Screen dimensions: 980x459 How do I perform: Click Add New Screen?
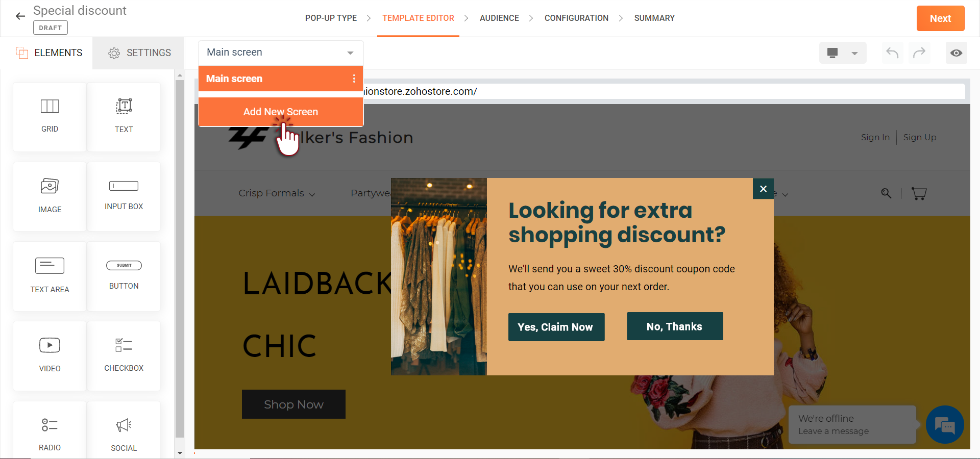(281, 112)
